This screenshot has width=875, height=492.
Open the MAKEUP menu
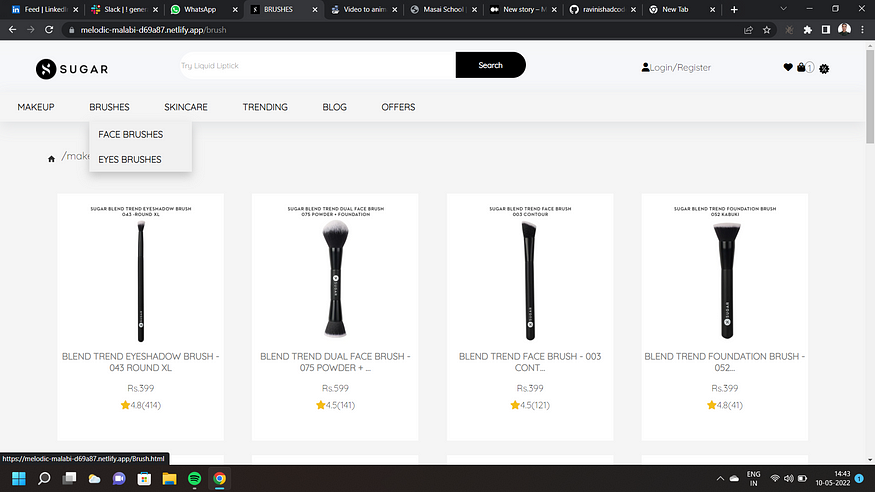coord(36,107)
